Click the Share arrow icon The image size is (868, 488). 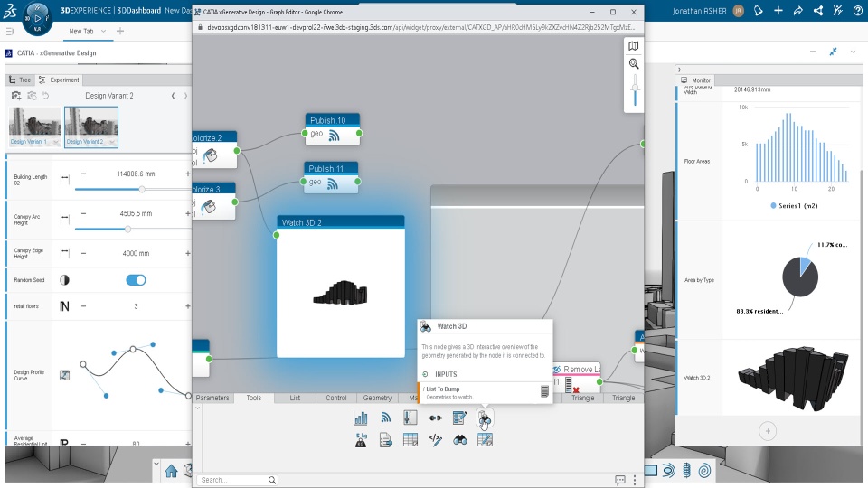click(x=798, y=11)
